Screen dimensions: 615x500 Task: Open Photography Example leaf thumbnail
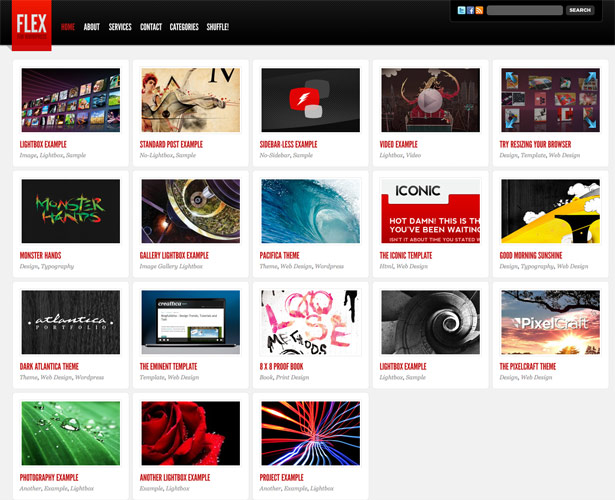[71, 433]
